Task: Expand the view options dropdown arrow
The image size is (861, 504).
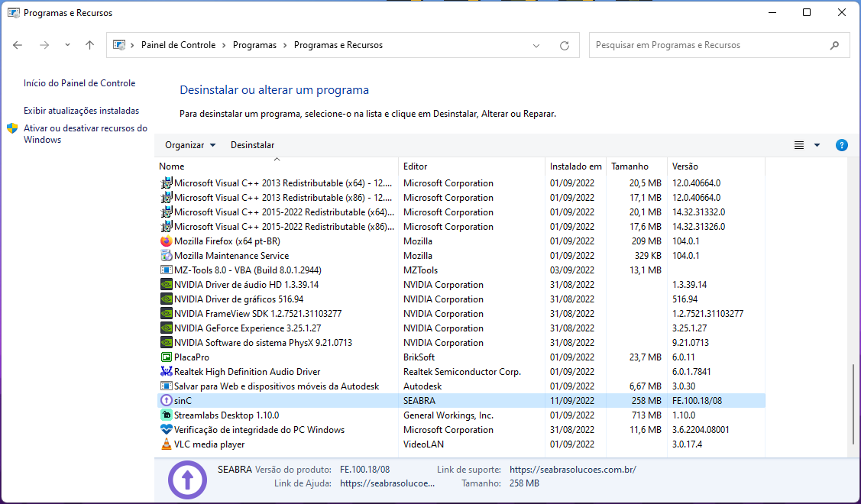Action: coord(817,145)
